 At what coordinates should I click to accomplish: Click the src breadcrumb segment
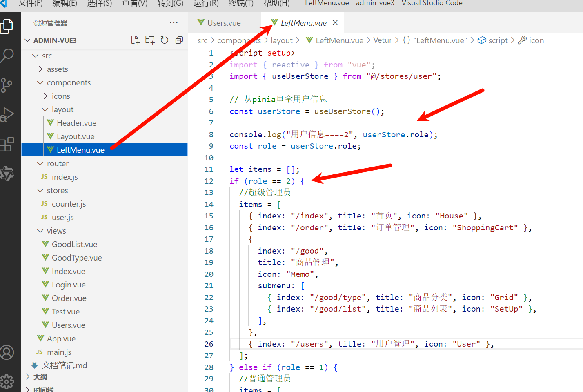(x=202, y=40)
